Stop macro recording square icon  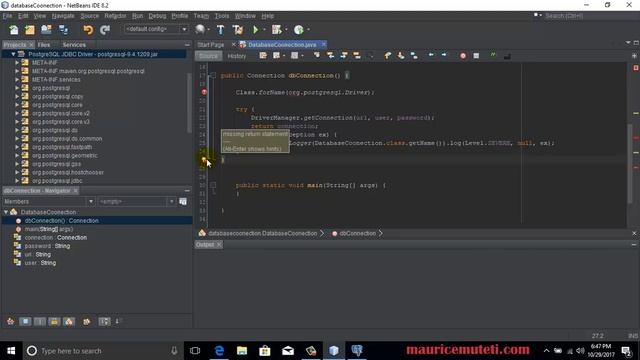[x=476, y=56]
